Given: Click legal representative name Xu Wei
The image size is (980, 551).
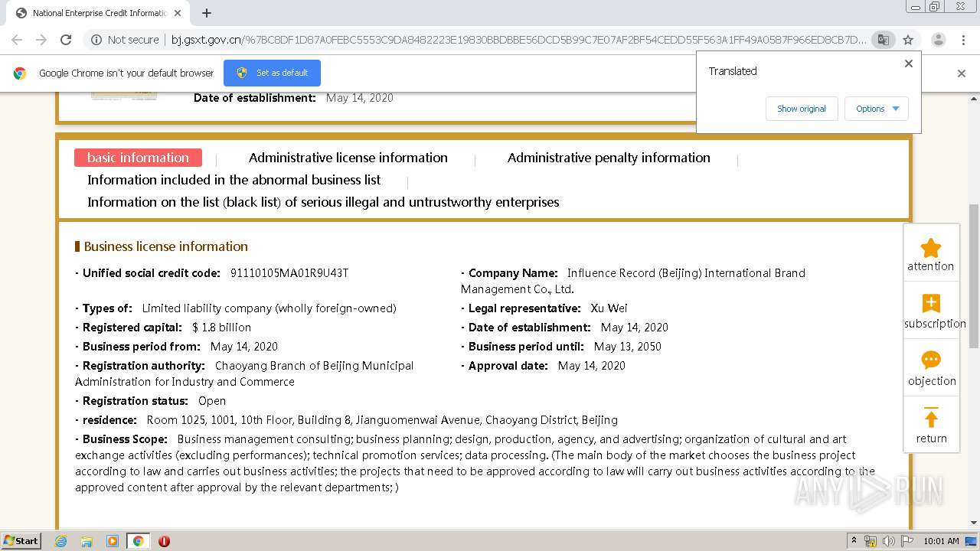Looking at the screenshot, I should pyautogui.click(x=609, y=308).
